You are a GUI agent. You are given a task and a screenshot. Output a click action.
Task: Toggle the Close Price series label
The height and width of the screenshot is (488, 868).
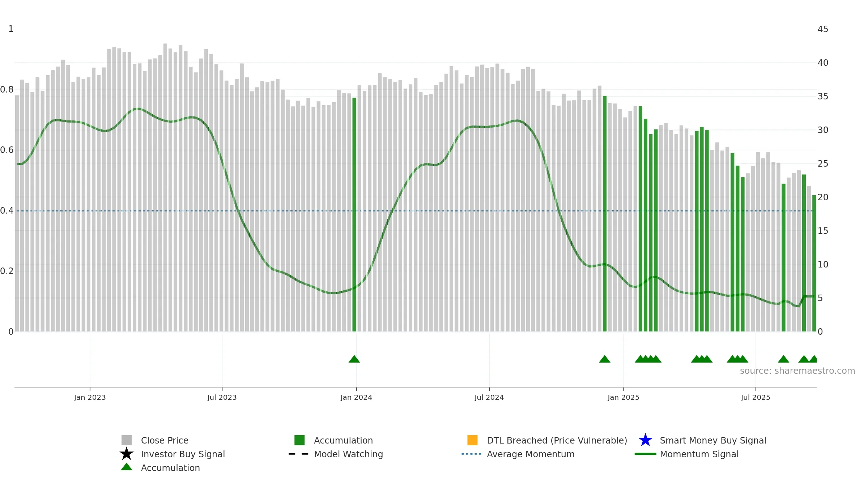point(165,440)
